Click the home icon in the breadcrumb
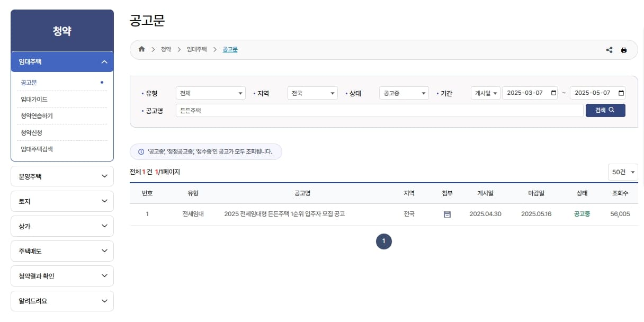This screenshot has width=644, height=322. pos(141,49)
